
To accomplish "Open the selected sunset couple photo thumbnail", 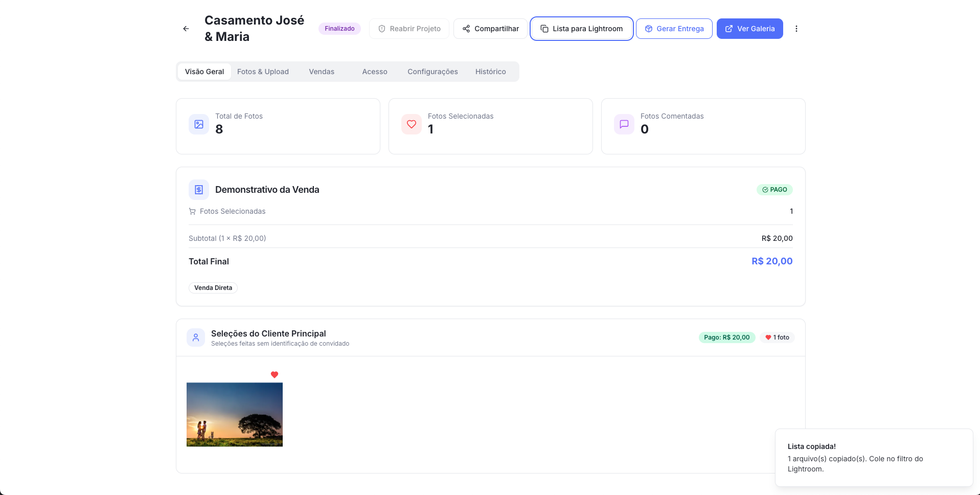I will [235, 415].
